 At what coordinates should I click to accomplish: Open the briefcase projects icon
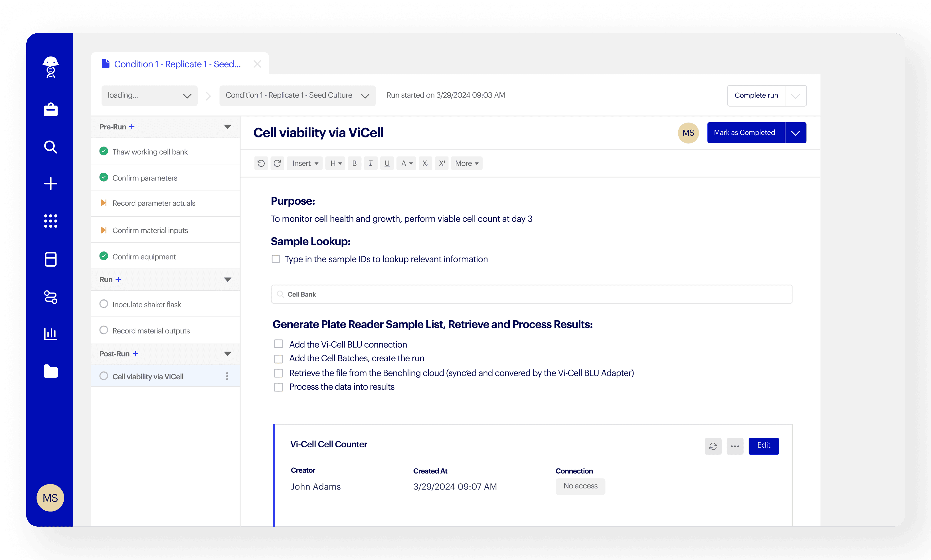[x=50, y=110]
